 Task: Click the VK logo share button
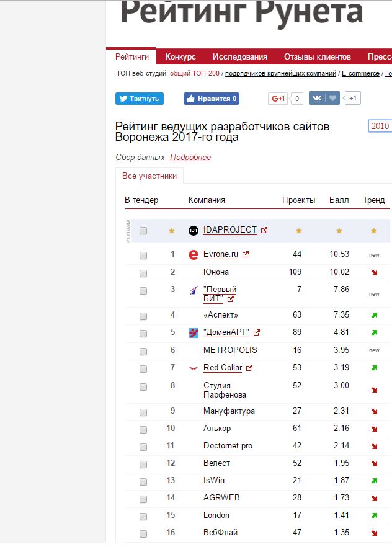[x=317, y=99]
